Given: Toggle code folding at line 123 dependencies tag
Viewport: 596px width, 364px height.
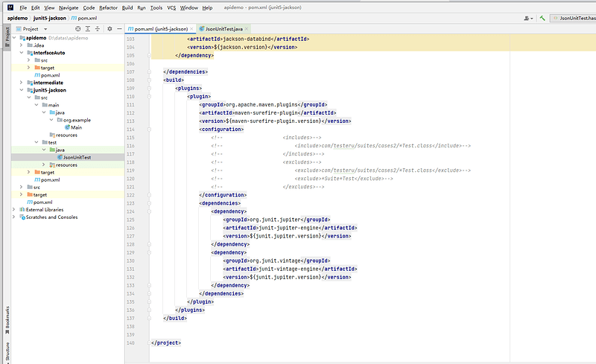Looking at the screenshot, I should coord(149,203).
